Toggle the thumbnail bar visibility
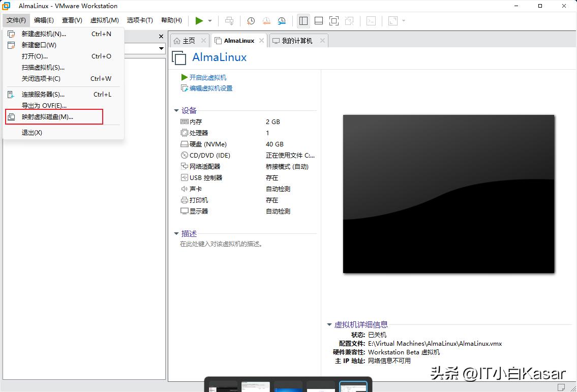The image size is (577, 392). [x=319, y=20]
